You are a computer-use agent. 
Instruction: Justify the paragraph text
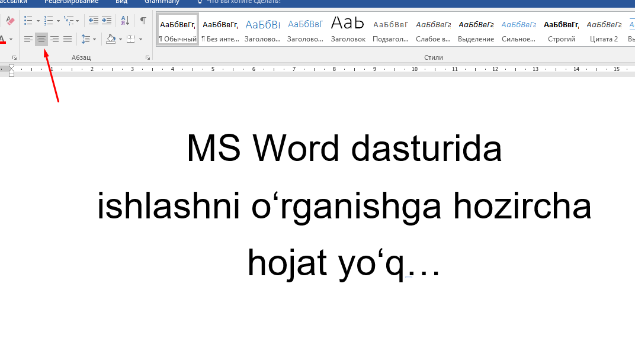[x=67, y=39]
